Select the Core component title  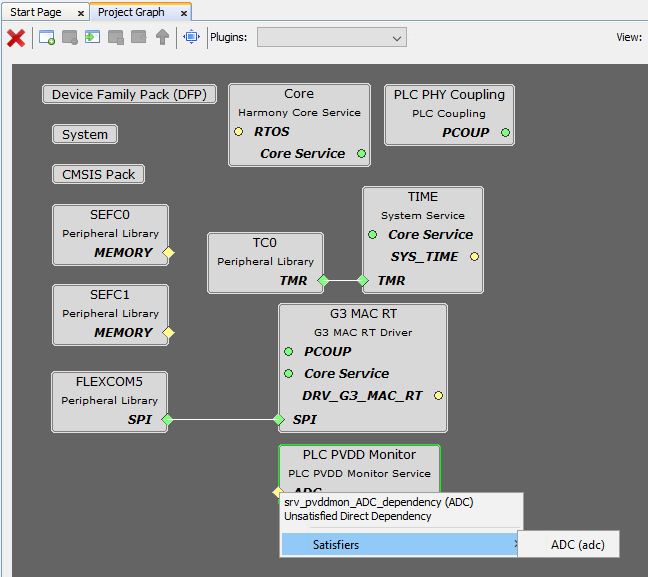(299, 94)
